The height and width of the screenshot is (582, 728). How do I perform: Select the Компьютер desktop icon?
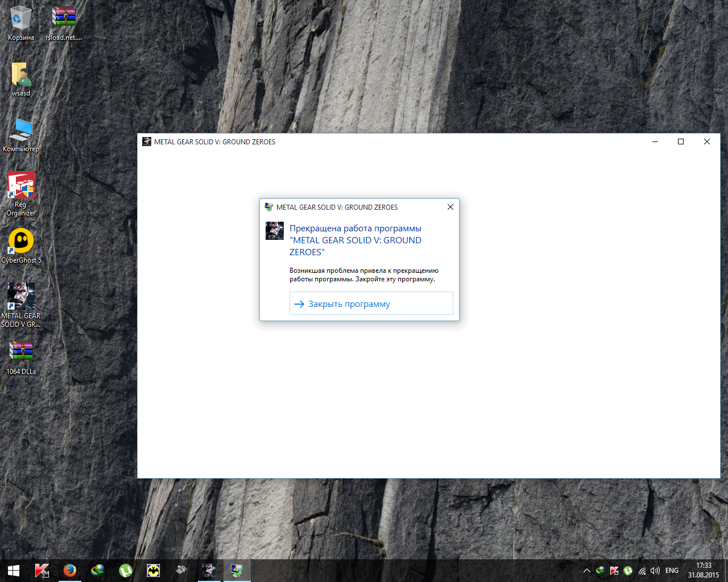(21, 135)
